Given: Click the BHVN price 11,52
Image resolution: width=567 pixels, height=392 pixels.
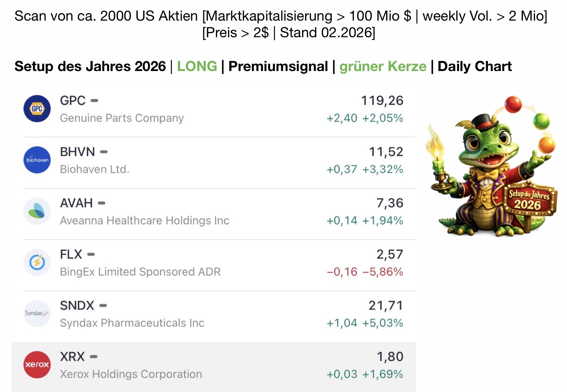Looking at the screenshot, I should (386, 152).
